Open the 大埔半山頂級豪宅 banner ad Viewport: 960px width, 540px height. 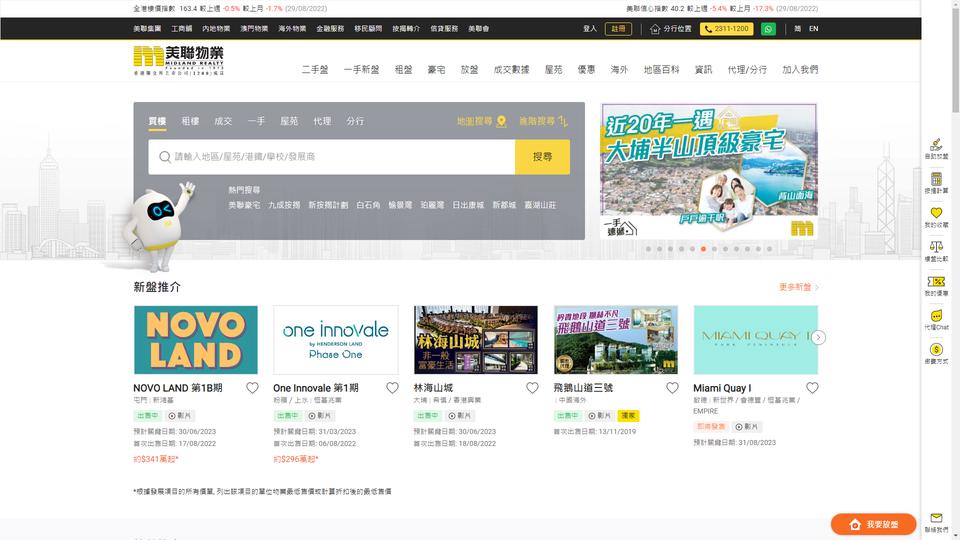[709, 171]
